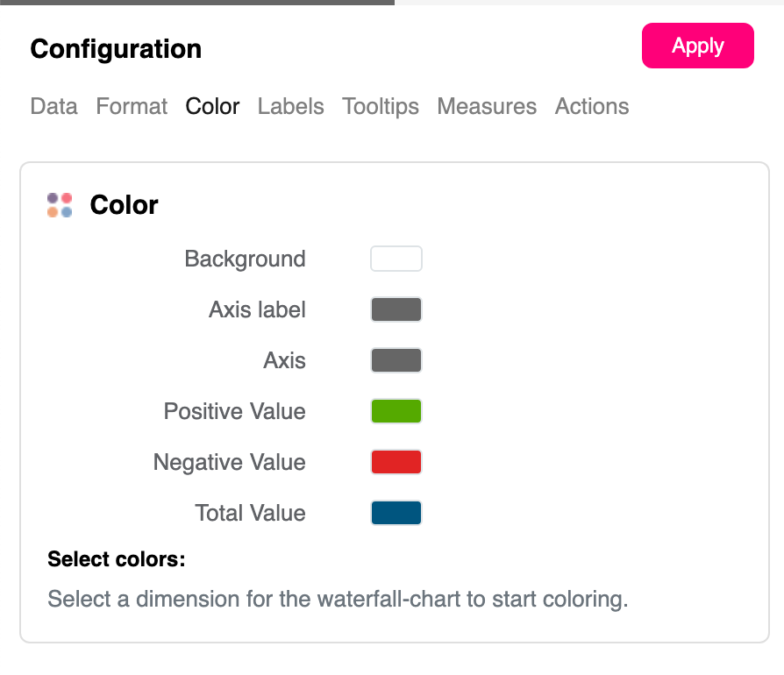The image size is (784, 675).
Task: Select the active Color tab
Action: (212, 107)
